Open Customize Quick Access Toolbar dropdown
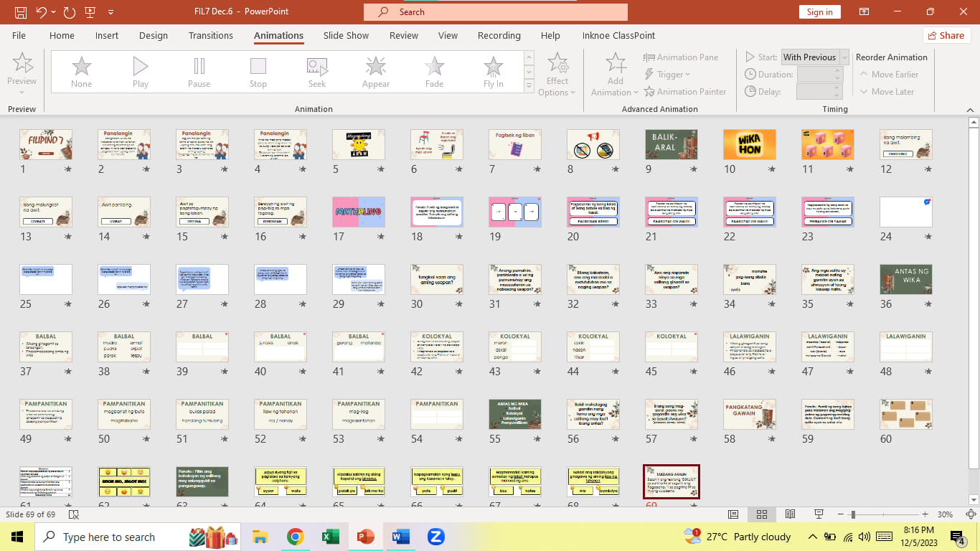Image resolution: width=980 pixels, height=551 pixels. click(110, 11)
